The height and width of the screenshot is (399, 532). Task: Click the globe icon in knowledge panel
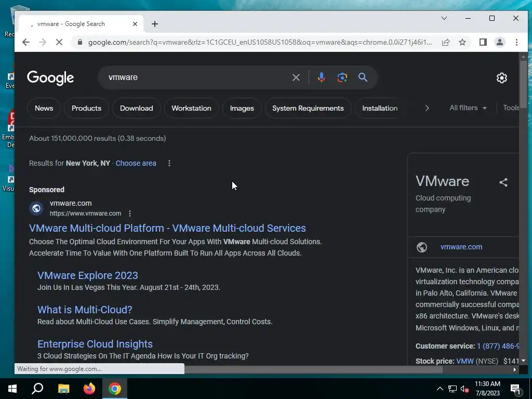[x=422, y=247]
